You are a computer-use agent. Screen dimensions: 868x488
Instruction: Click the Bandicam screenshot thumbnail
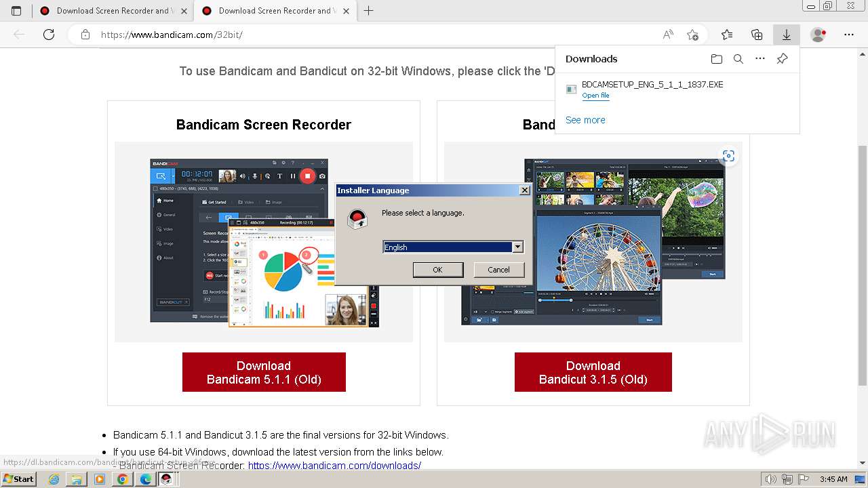point(264,242)
